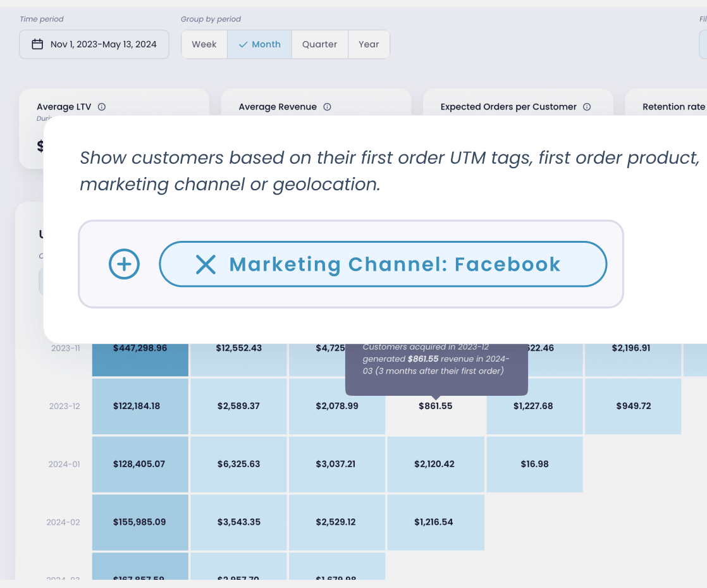The width and height of the screenshot is (707, 588).
Task: Click the 2023-12 cohort row label
Action: pyautogui.click(x=65, y=407)
